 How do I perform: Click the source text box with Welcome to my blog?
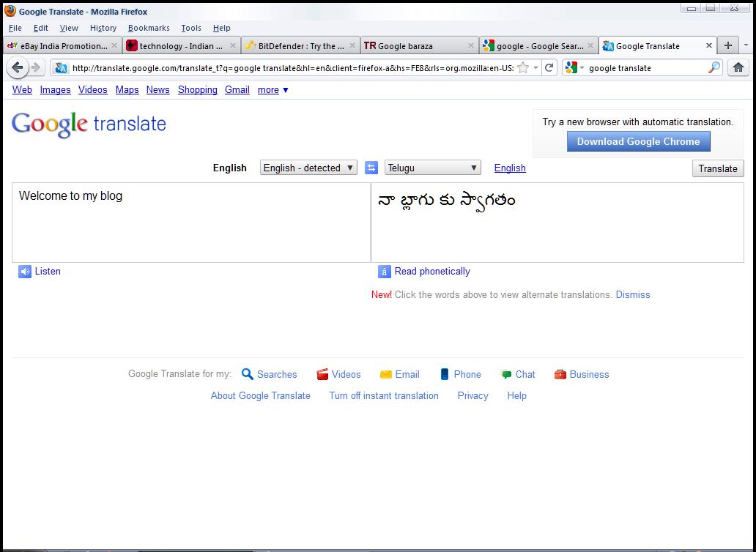[x=191, y=223]
